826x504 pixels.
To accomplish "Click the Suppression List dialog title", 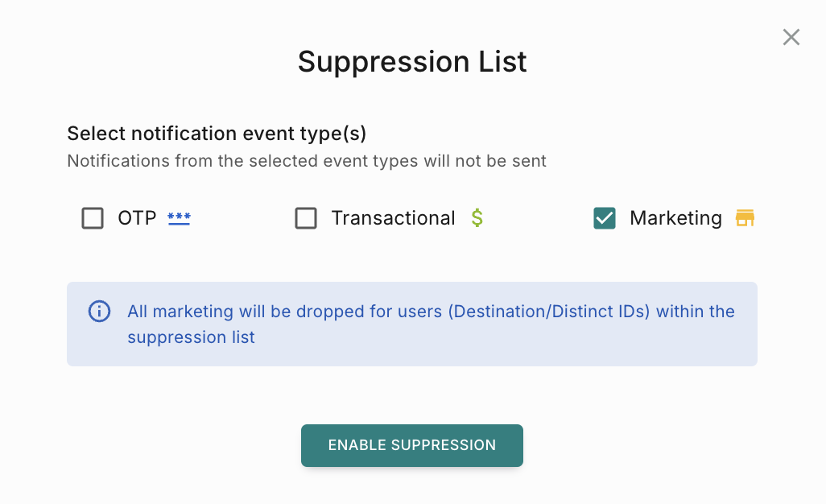I will coord(412,62).
